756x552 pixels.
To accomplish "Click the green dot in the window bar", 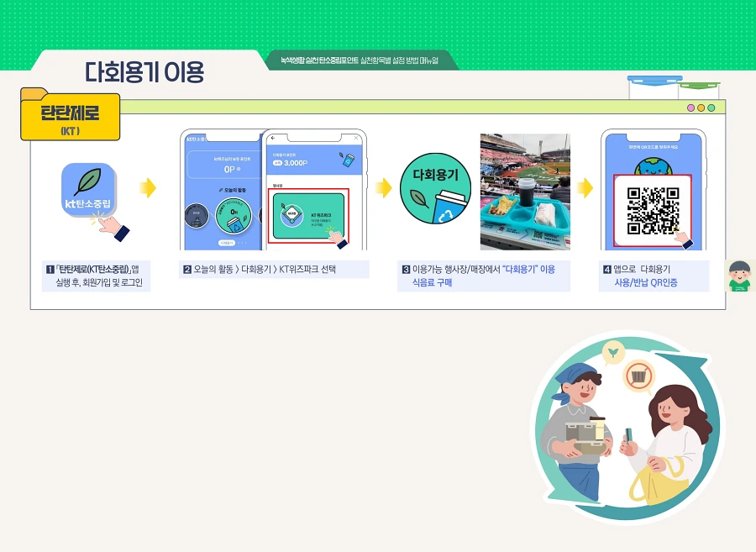I will click(x=711, y=108).
